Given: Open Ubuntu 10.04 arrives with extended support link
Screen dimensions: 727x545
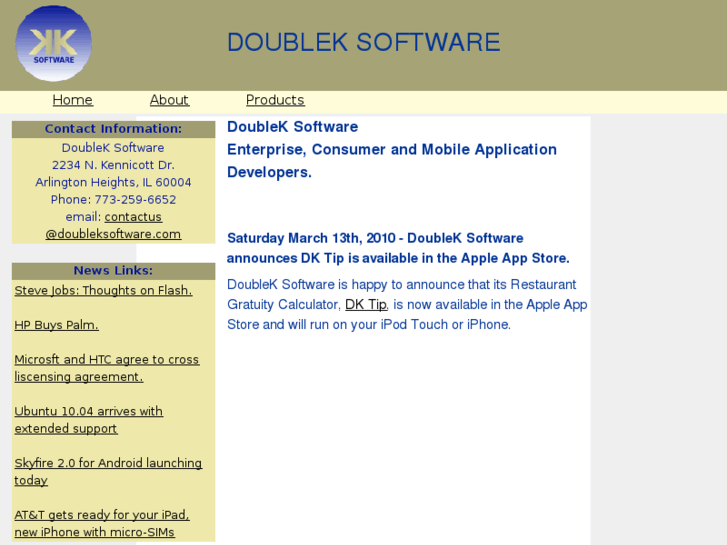Looking at the screenshot, I should tap(89, 420).
